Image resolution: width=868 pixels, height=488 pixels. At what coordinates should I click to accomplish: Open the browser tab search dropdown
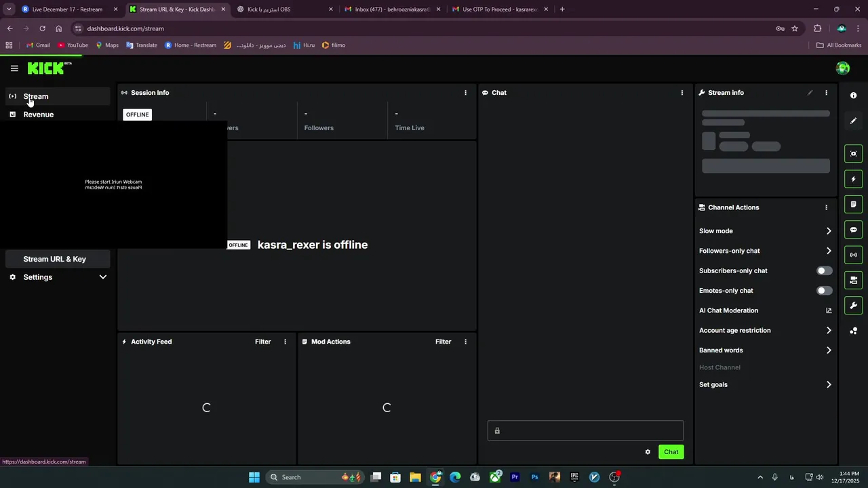pyautogui.click(x=9, y=9)
